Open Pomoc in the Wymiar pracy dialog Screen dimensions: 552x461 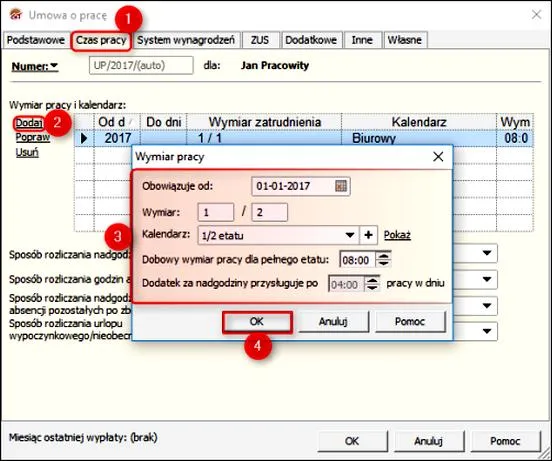click(410, 322)
